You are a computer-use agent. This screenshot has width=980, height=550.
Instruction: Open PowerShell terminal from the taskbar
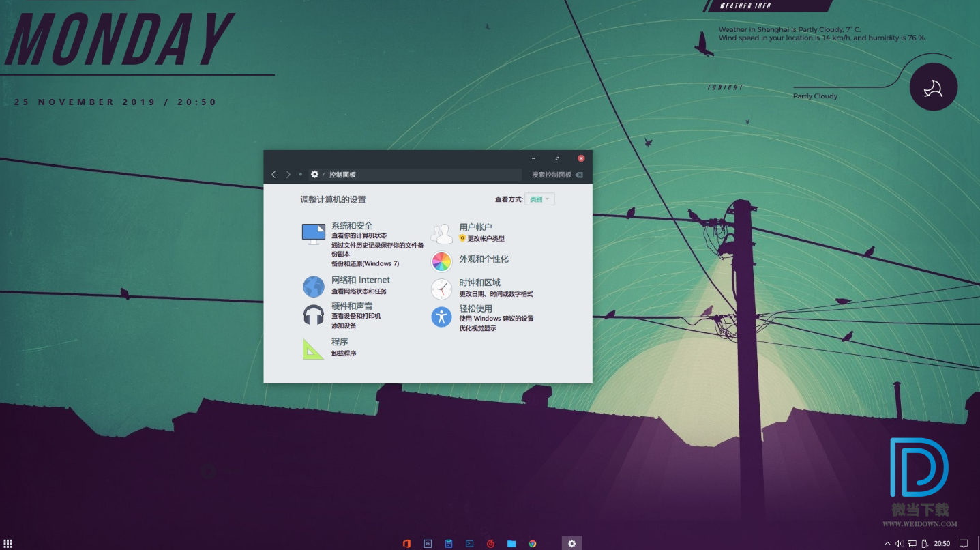(470, 544)
